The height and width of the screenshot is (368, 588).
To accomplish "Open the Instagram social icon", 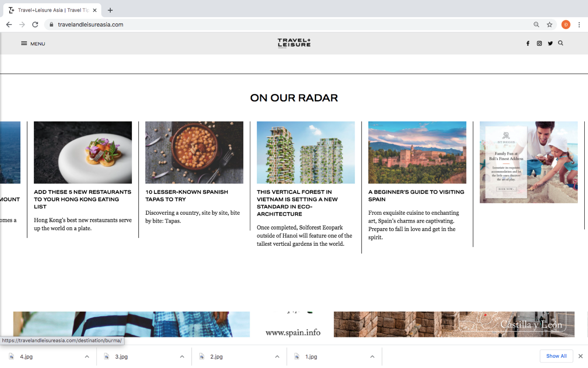I will (539, 44).
